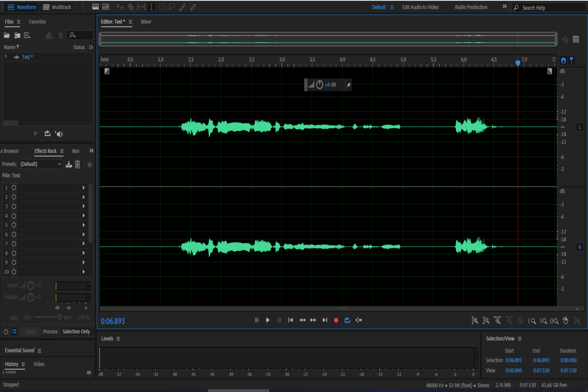
Task: Toggle the effects rack list view button
Action: 14,332
